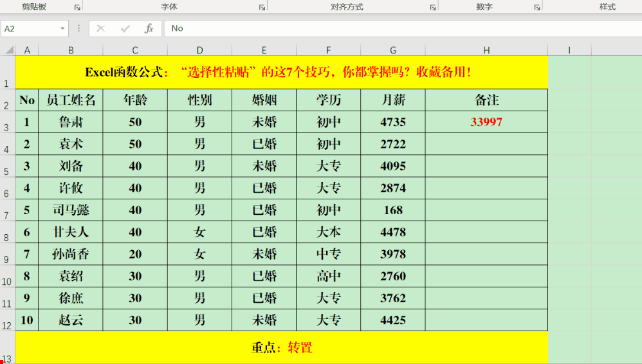642x364 pixels.
Task: Click the name cell 许攸
Action: pyautogui.click(x=71, y=188)
